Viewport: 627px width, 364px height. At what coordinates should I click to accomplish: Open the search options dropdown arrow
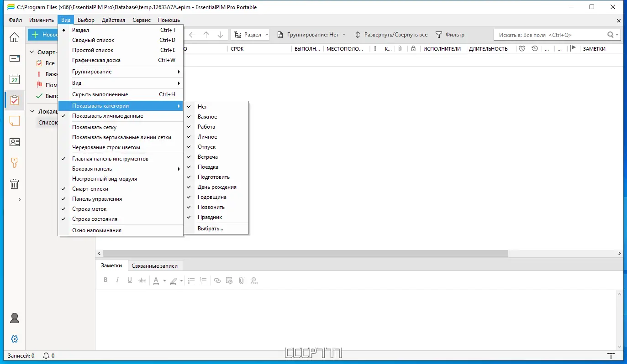coord(617,35)
